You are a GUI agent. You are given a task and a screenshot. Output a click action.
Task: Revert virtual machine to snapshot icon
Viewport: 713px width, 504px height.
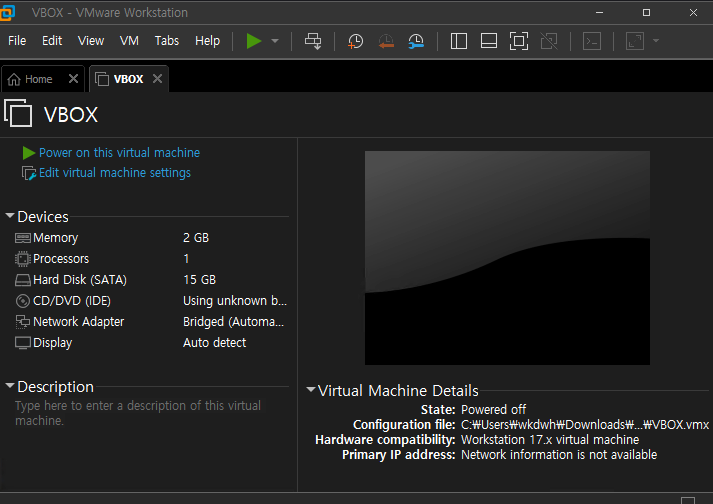pyautogui.click(x=386, y=41)
